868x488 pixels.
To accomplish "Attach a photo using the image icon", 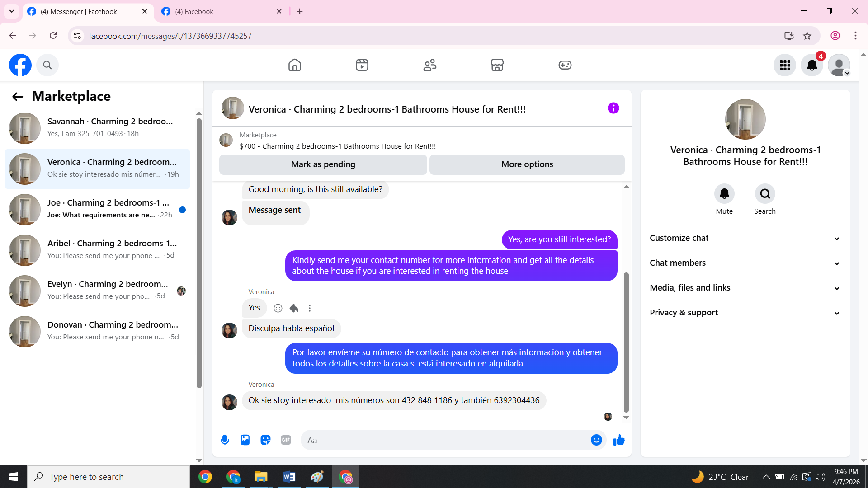I will pos(245,440).
